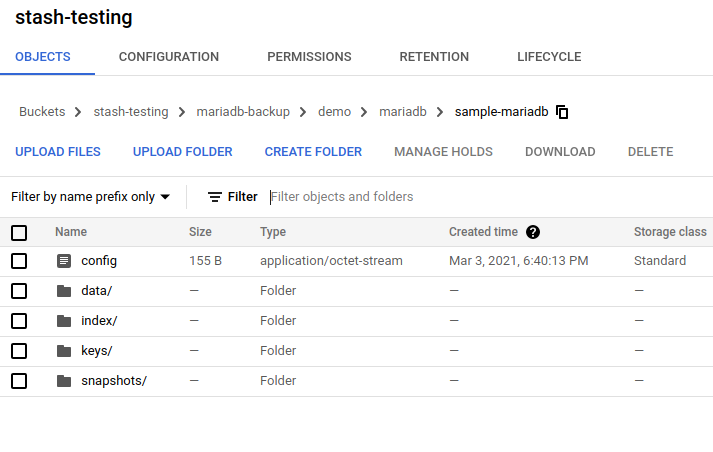Image resolution: width=713 pixels, height=452 pixels.
Task: Expand the Filter by name prefix dropdown
Action: (x=90, y=197)
